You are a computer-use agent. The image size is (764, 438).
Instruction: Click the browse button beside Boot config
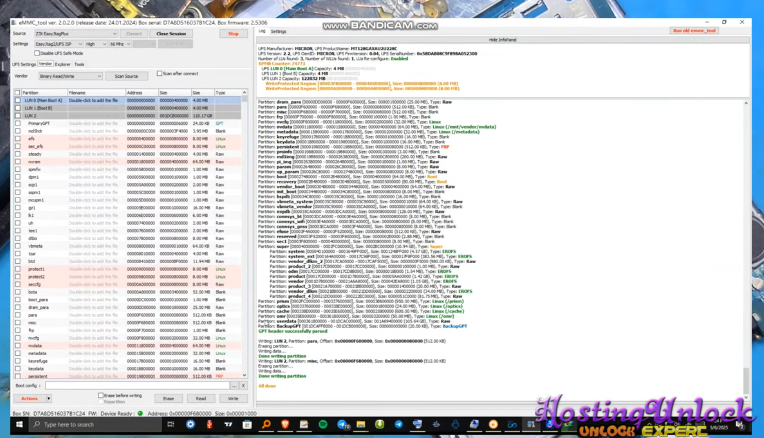pyautogui.click(x=235, y=385)
